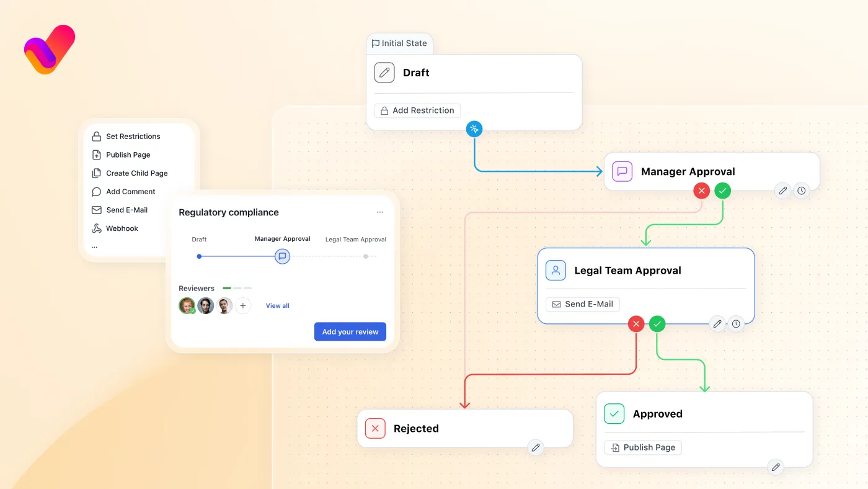Click the green approve check on Legal Team Approval
This screenshot has height=489, width=868.
tap(657, 323)
